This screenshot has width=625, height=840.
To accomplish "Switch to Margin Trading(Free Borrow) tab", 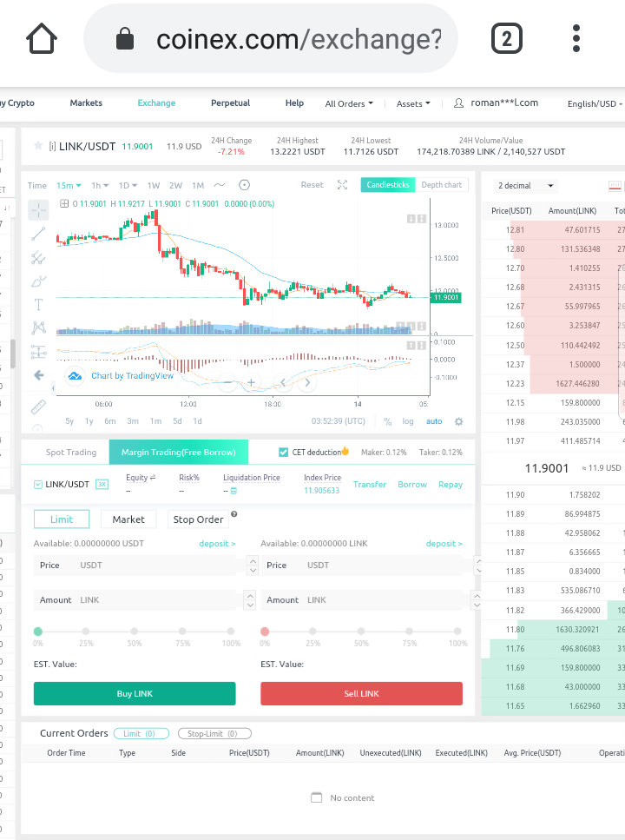I will [178, 453].
